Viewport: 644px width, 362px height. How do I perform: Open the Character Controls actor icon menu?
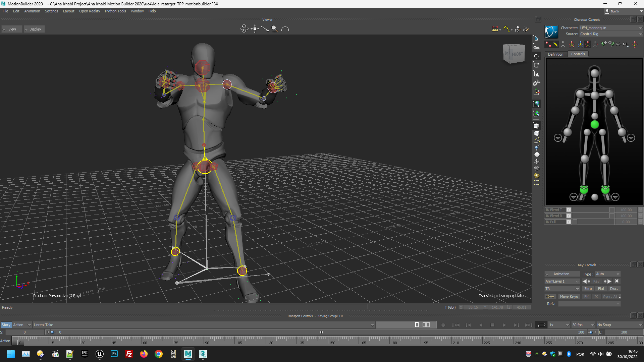(551, 32)
